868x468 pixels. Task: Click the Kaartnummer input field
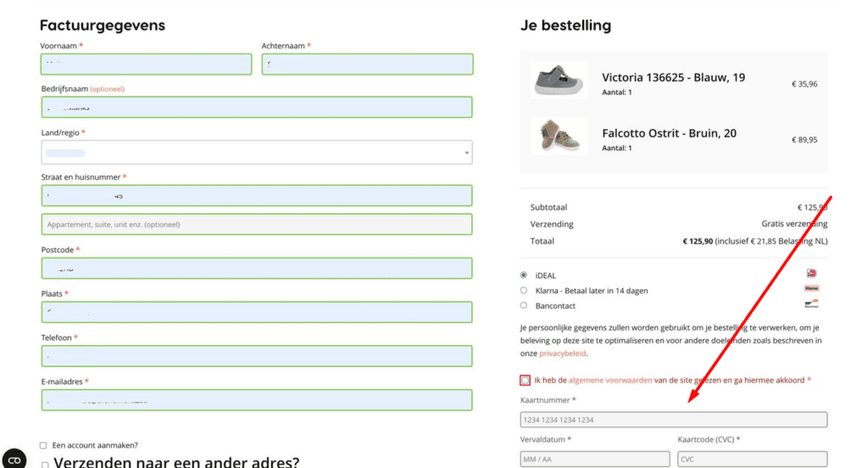tap(673, 420)
